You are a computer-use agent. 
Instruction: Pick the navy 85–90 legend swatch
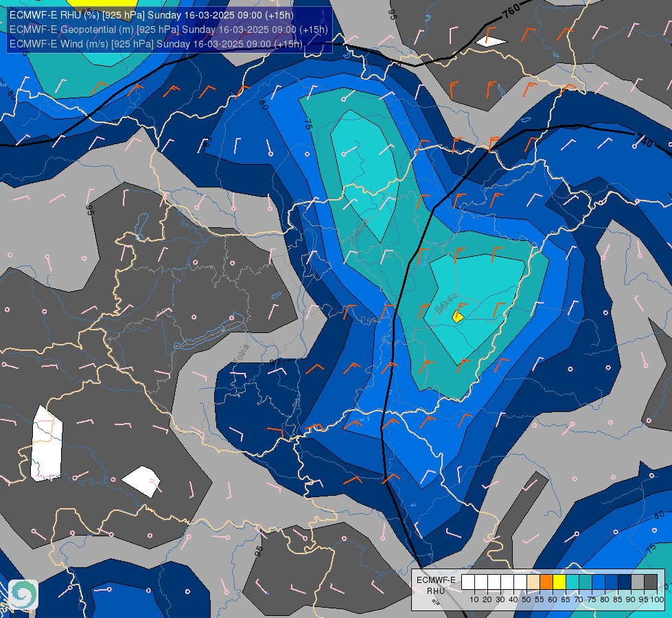(x=625, y=582)
